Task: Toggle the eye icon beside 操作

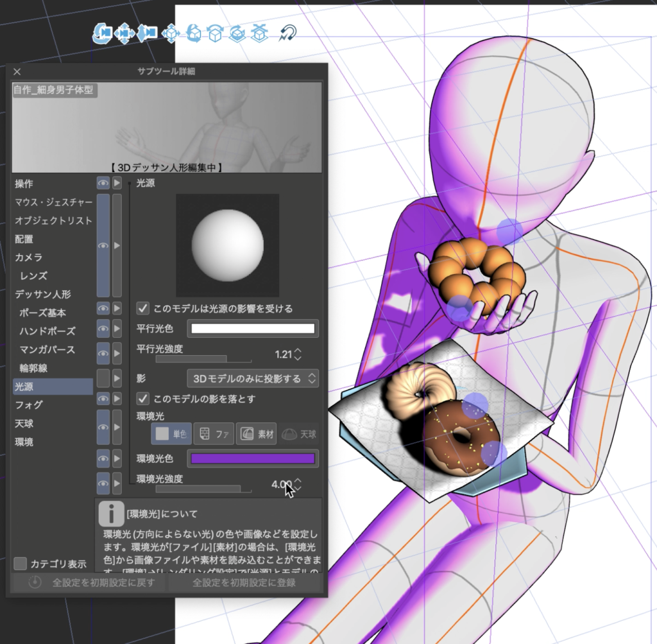Action: [103, 184]
